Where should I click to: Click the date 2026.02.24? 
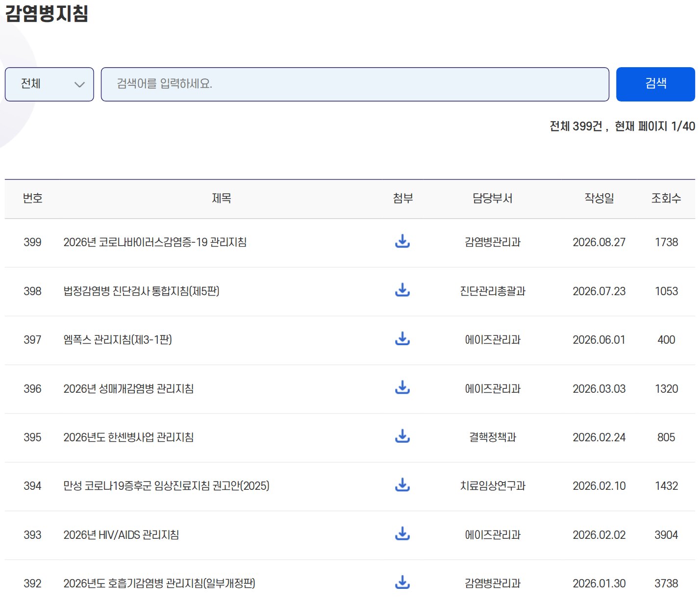pyautogui.click(x=599, y=437)
